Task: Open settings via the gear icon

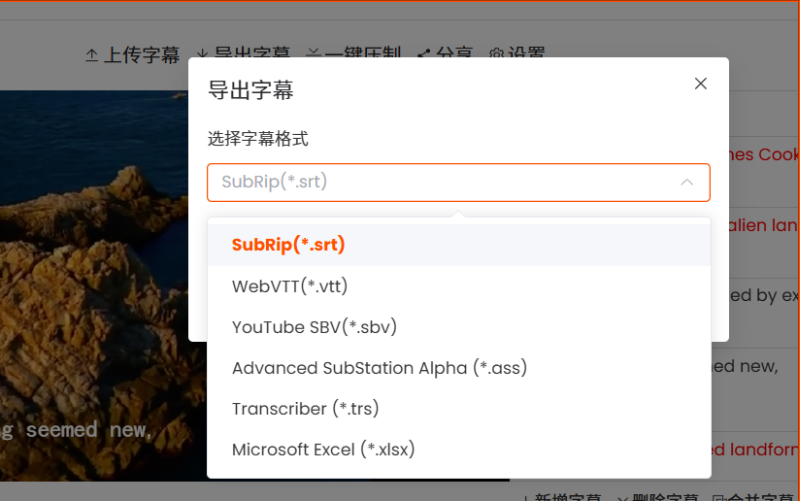Action: click(x=496, y=54)
